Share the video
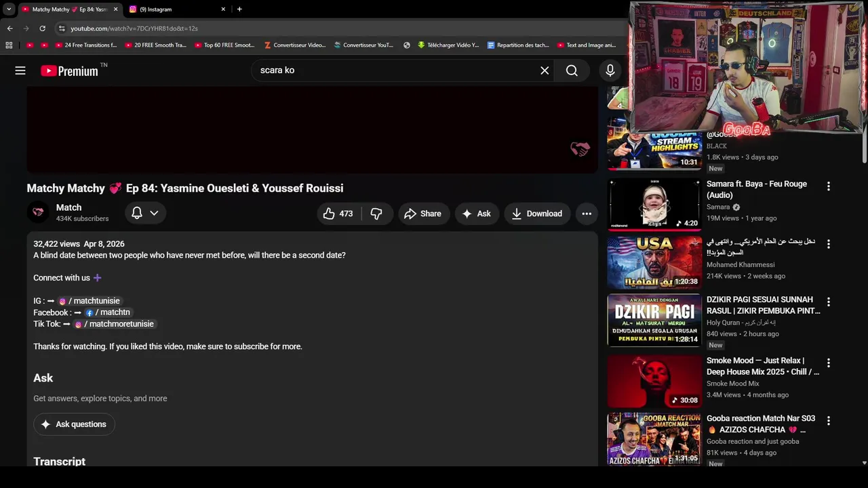This screenshot has height=488, width=868. (422, 213)
